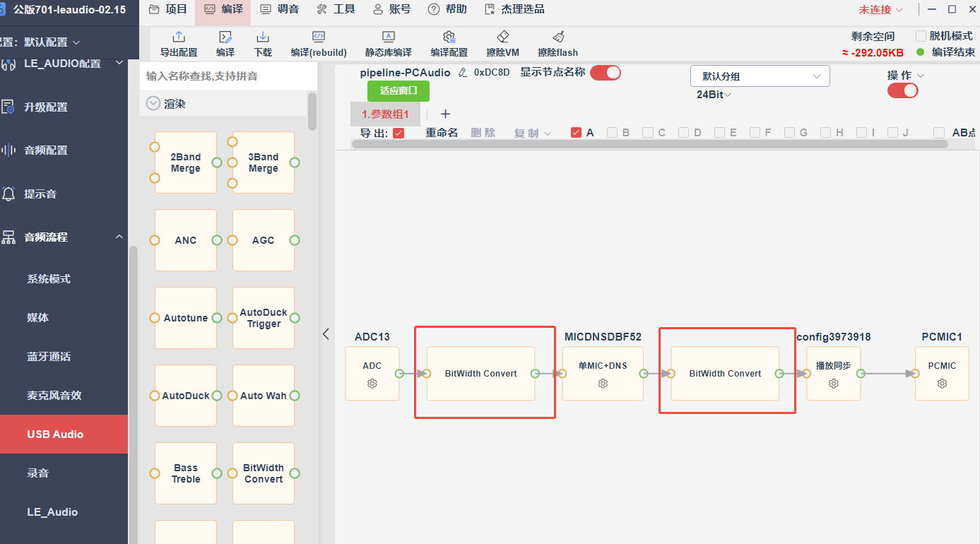Collapse the 渲染 module section
This screenshot has height=544, width=980.
(153, 104)
